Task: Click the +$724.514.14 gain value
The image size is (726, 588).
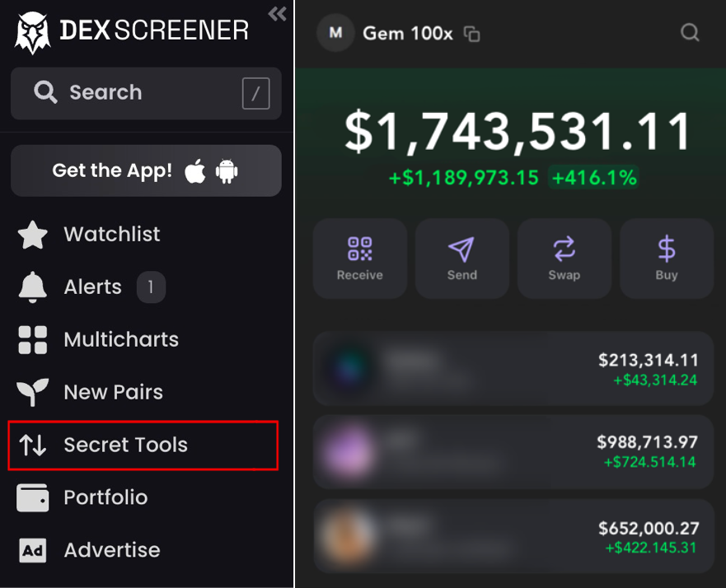Action: pos(649,462)
